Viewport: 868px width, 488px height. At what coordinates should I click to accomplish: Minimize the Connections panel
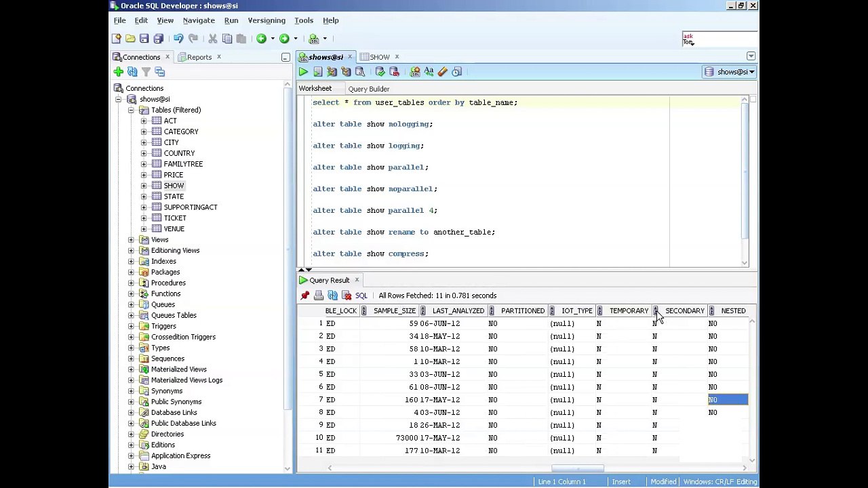coord(285,58)
